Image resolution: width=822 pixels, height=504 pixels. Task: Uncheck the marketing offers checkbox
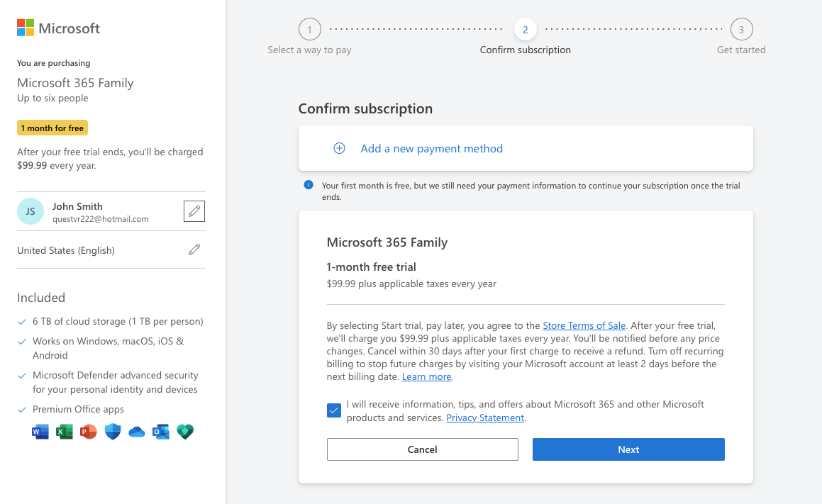[334, 410]
